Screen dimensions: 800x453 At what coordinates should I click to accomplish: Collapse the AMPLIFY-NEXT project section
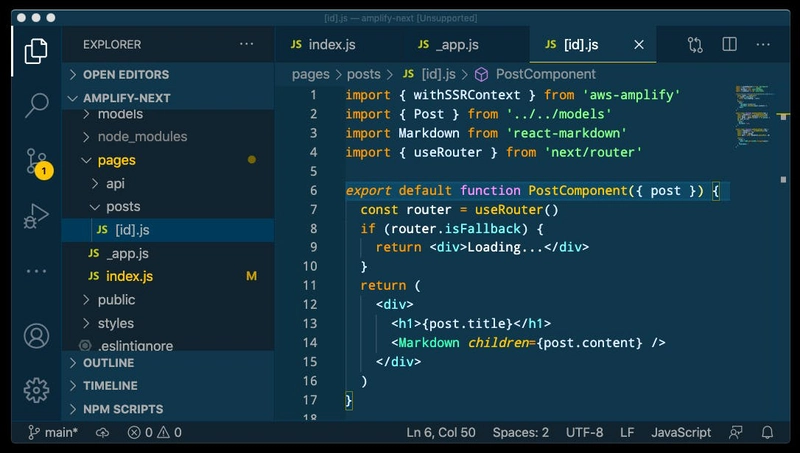point(168,98)
